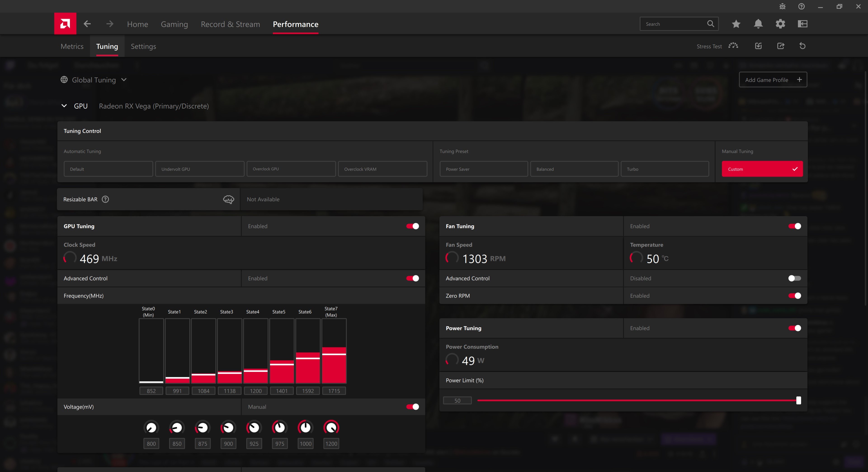Switch to the Metrics tab
This screenshot has width=868, height=472.
pos(72,47)
